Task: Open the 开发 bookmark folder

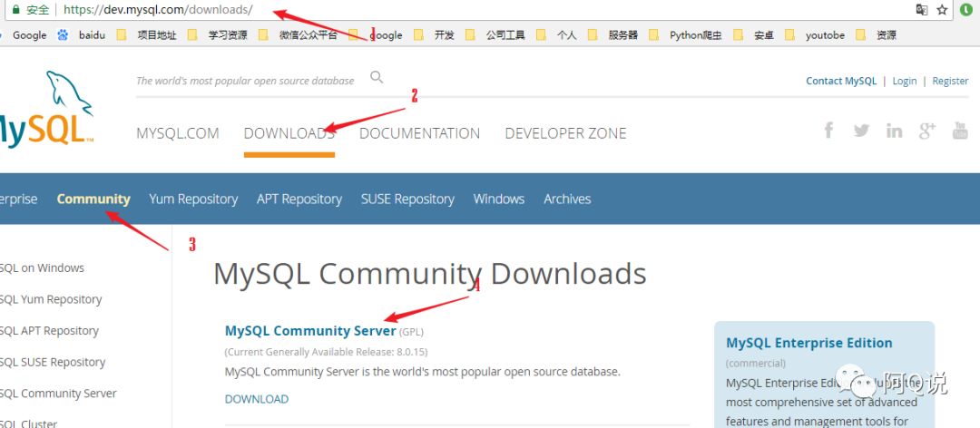Action: 434,35
